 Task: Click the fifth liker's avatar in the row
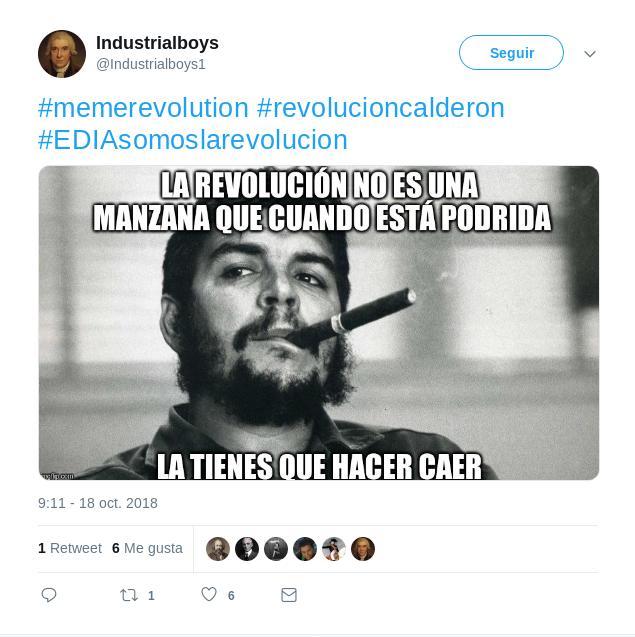334,549
